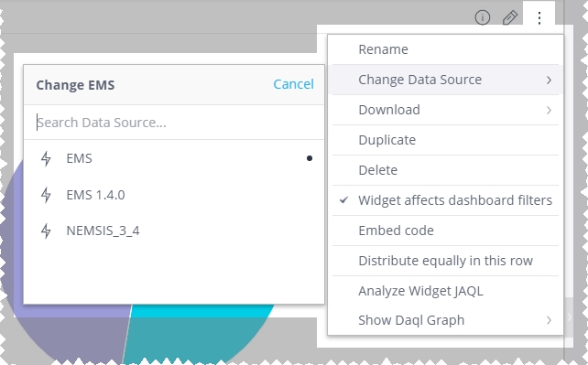588x365 pixels.
Task: Open the three-dot widget menu
Action: pyautogui.click(x=539, y=18)
